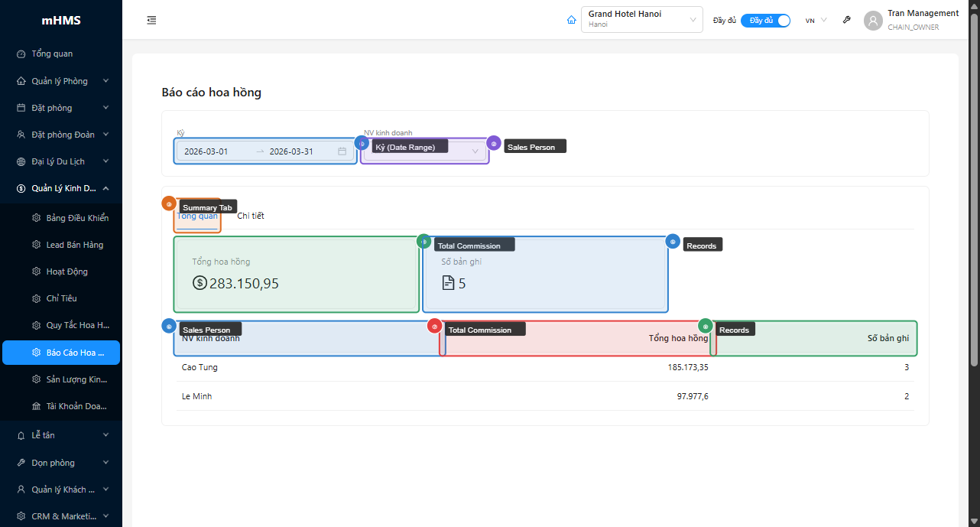Click the home icon in header

571,21
